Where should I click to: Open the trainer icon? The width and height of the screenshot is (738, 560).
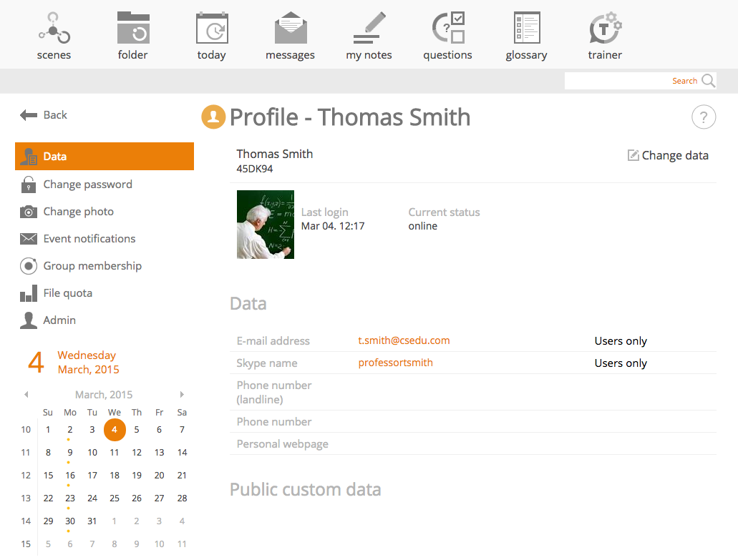[x=606, y=29]
